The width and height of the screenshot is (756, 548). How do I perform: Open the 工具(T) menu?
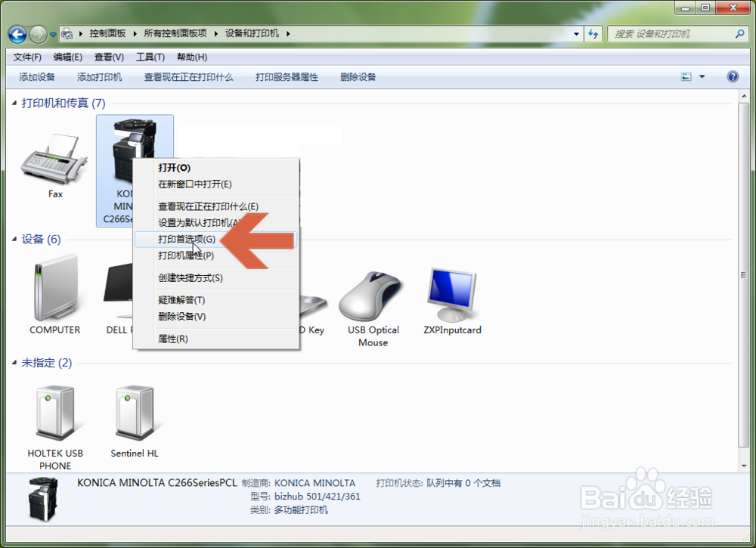150,57
